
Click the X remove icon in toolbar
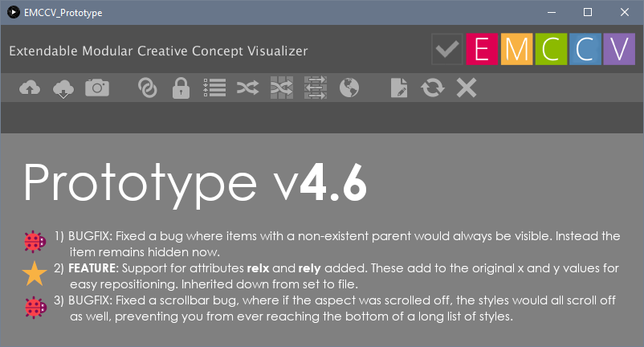click(x=467, y=88)
